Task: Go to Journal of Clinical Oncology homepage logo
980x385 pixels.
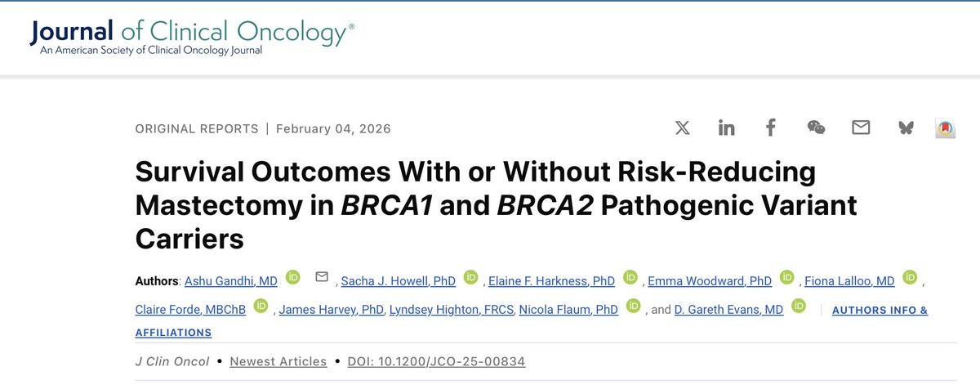Action: (192, 36)
